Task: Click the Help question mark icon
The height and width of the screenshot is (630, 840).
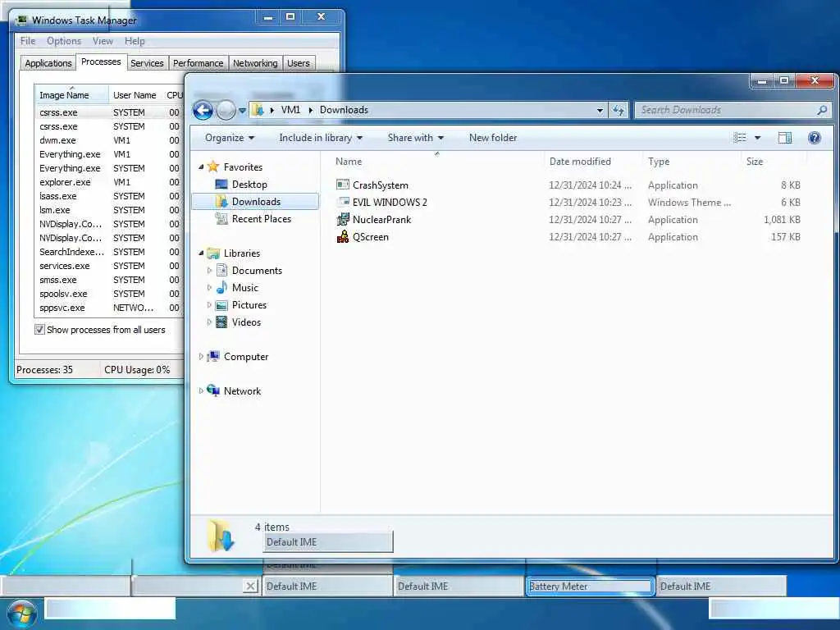Action: (x=815, y=138)
